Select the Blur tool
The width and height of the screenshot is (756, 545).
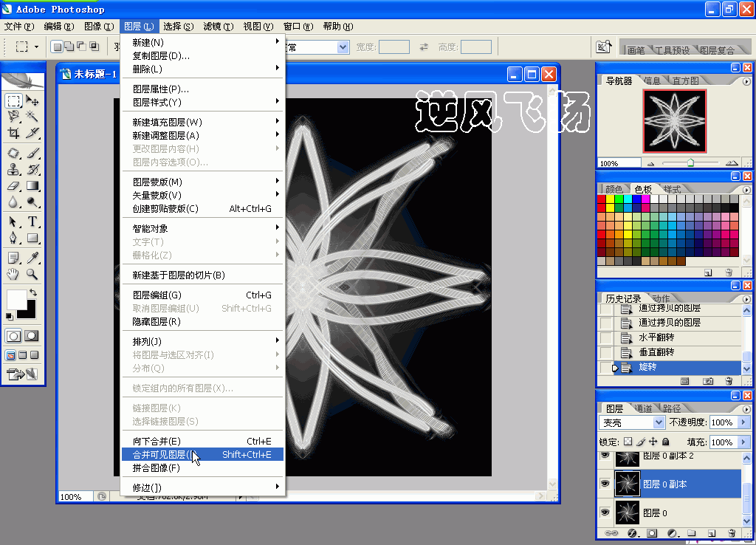13,202
